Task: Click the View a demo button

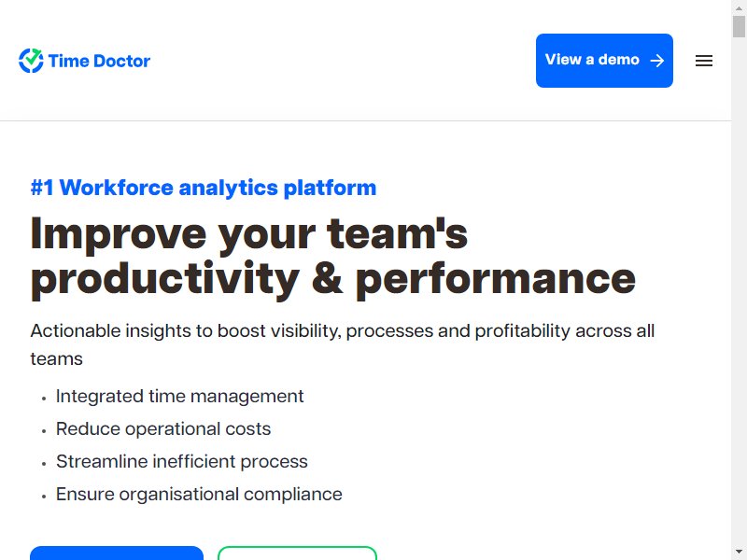Action: 604,61
